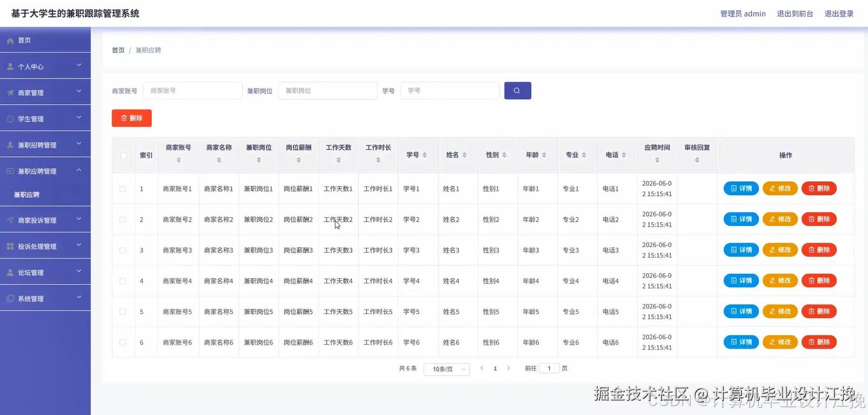Viewport: 868px width, 415px height.
Task: Click the 退出登录 logout link
Action: [x=839, y=13]
